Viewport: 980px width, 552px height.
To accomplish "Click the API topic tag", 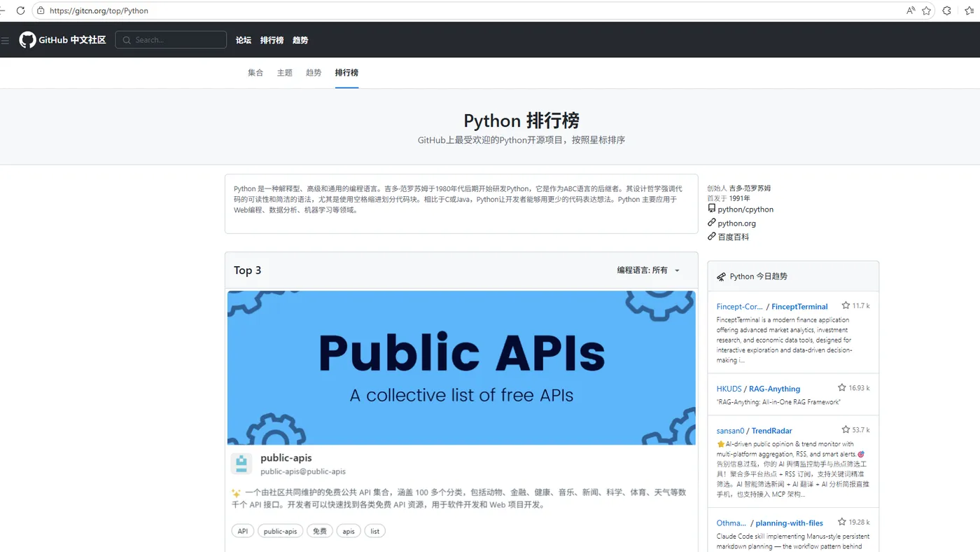I will click(243, 531).
